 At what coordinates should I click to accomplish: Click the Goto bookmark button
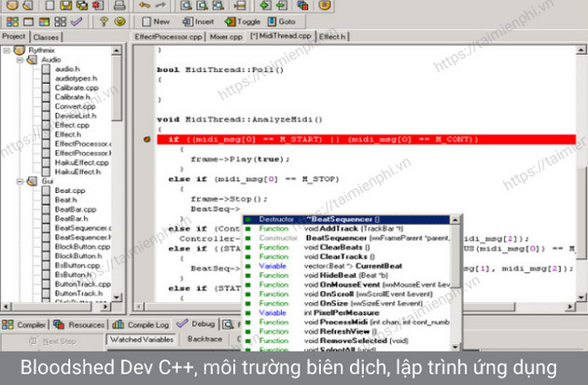[282, 21]
